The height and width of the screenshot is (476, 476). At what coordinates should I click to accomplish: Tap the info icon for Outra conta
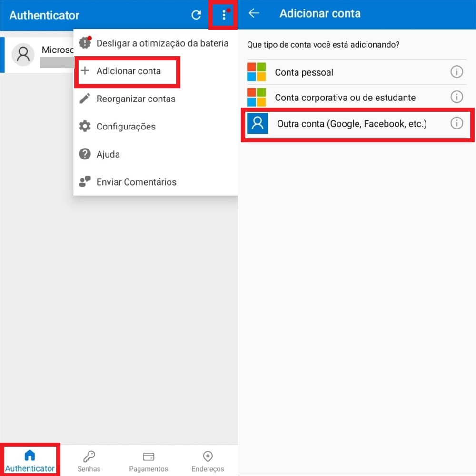click(x=456, y=123)
